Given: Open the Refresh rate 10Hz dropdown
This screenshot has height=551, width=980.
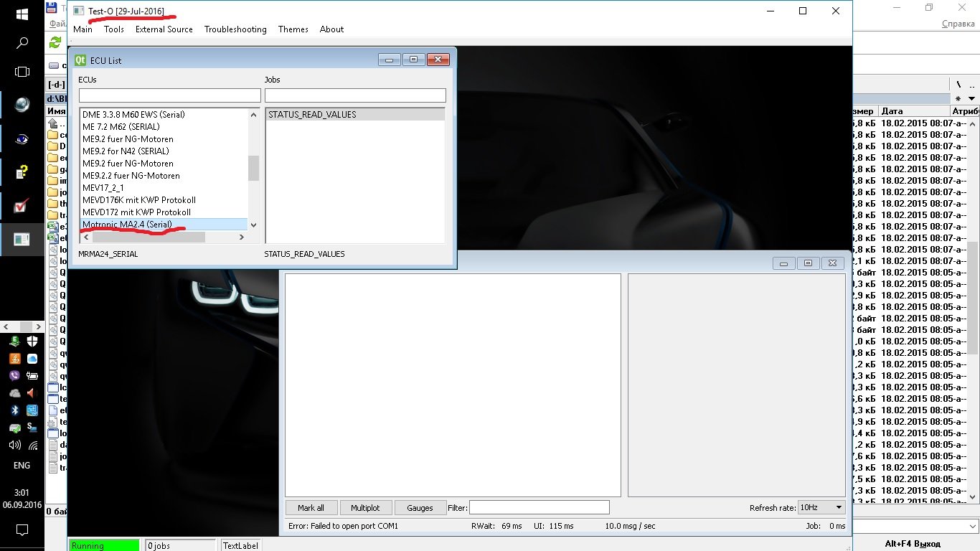Looking at the screenshot, I should point(821,507).
